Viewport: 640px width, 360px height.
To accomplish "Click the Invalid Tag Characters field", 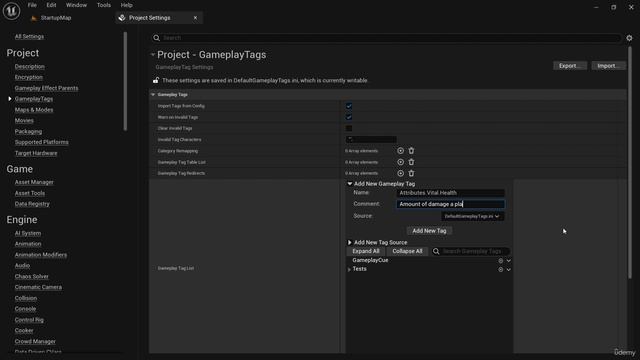I will tap(371, 140).
